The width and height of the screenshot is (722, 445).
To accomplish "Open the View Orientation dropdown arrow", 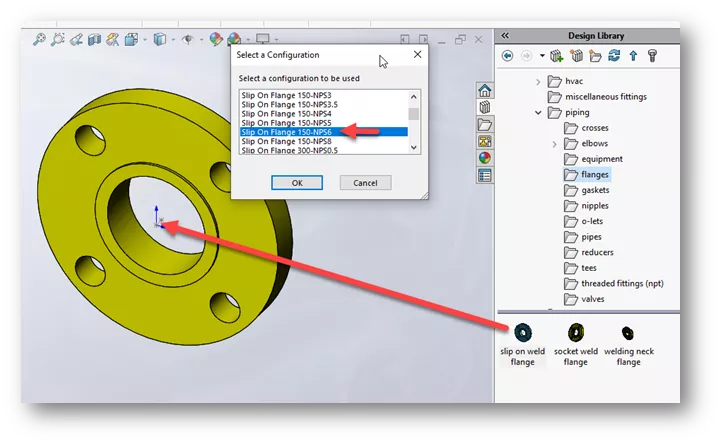I will (x=145, y=40).
